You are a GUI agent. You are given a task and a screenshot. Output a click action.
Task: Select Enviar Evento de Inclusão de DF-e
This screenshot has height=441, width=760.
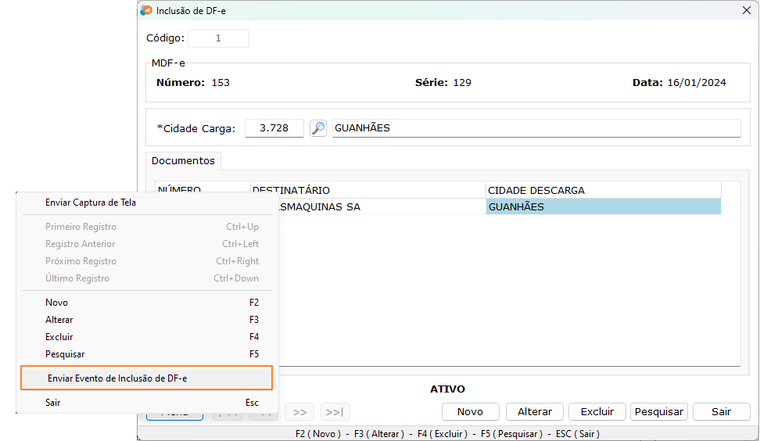click(x=146, y=378)
